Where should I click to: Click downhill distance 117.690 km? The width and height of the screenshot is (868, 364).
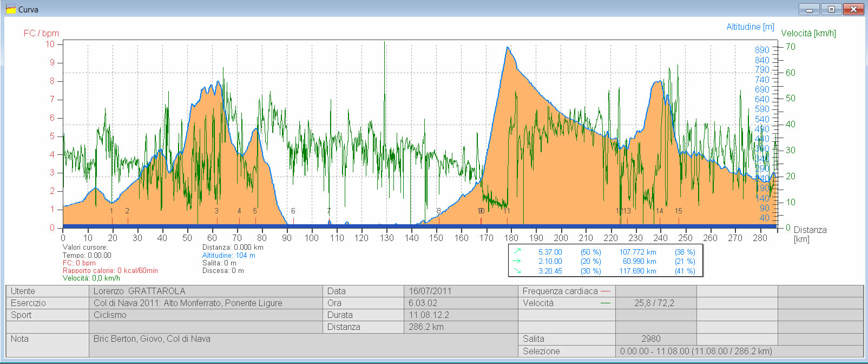click(637, 271)
